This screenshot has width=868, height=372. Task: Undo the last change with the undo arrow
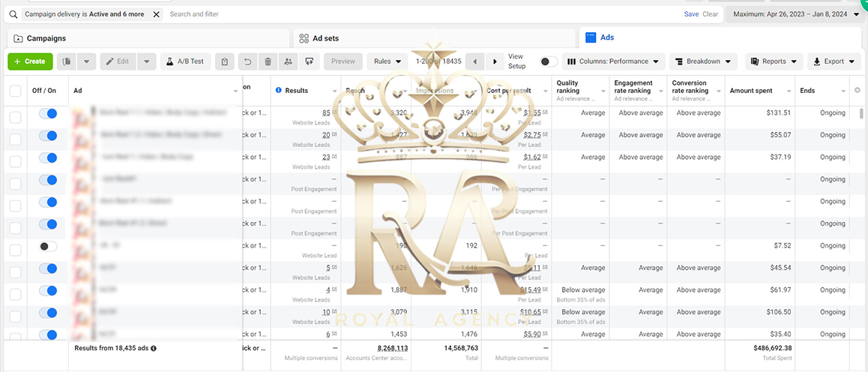[x=247, y=61]
